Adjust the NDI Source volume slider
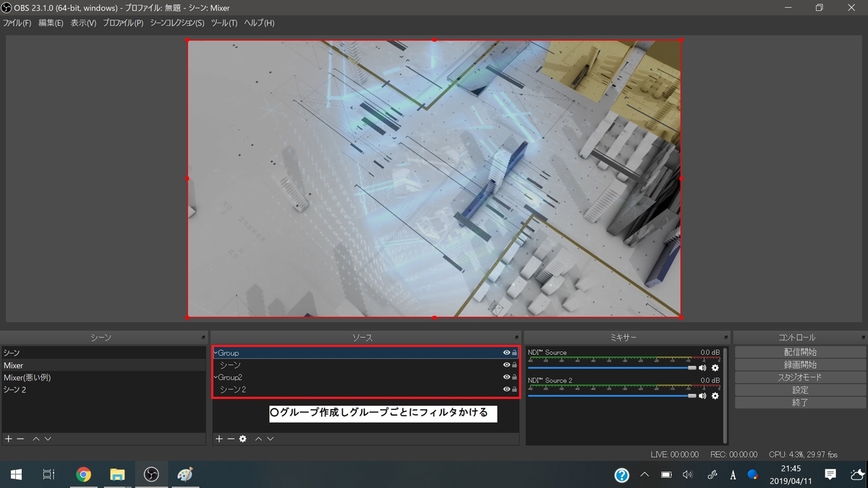 [x=612, y=368]
